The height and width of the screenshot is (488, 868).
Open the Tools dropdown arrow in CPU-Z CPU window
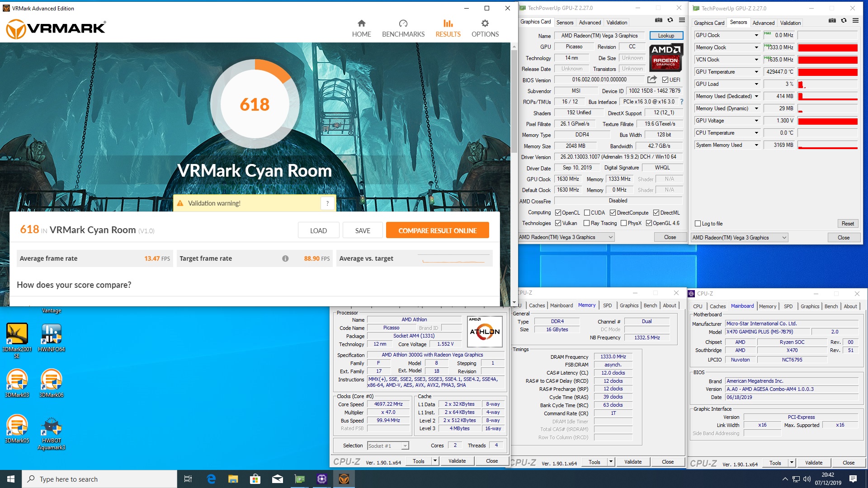tap(434, 461)
